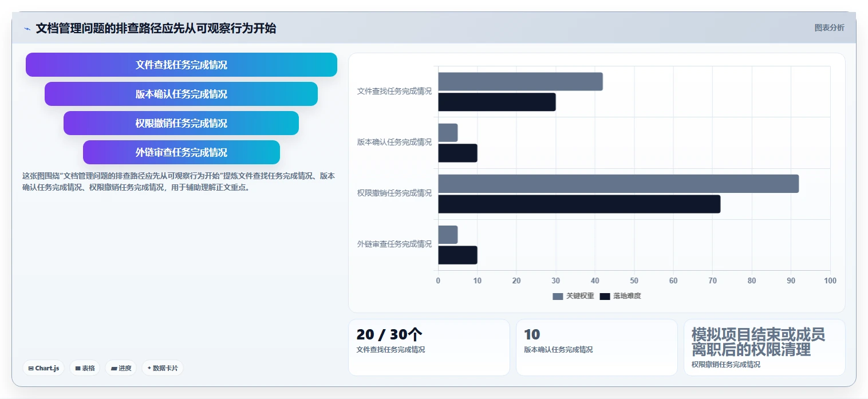Image resolution: width=868 pixels, height=399 pixels.
Task: Click 关键权重 bar for 权限撤销任务完成情况
Action: (x=618, y=183)
